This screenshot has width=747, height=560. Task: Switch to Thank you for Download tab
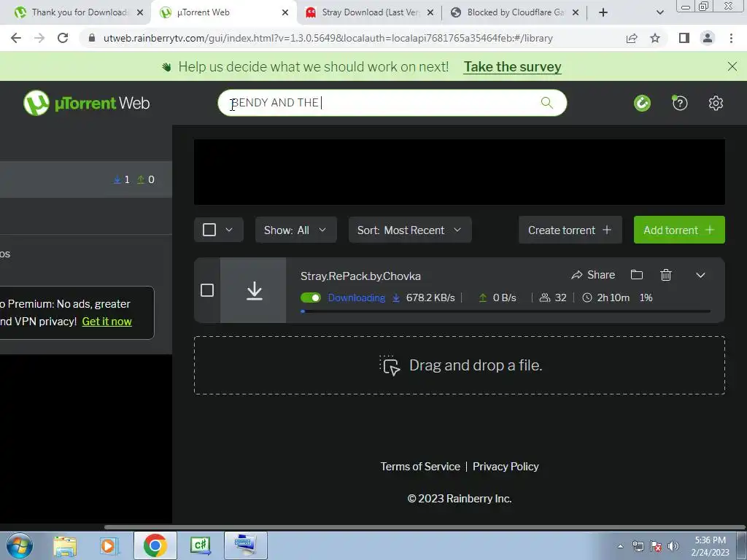tap(79, 12)
